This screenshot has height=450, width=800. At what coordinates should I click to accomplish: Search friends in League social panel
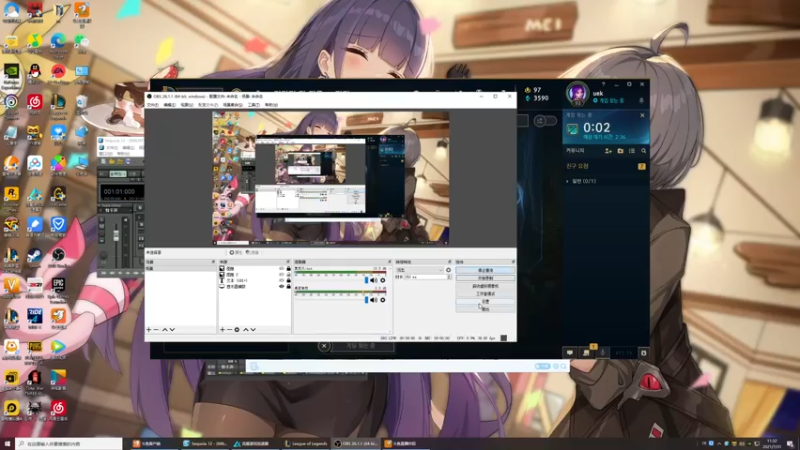(x=643, y=151)
